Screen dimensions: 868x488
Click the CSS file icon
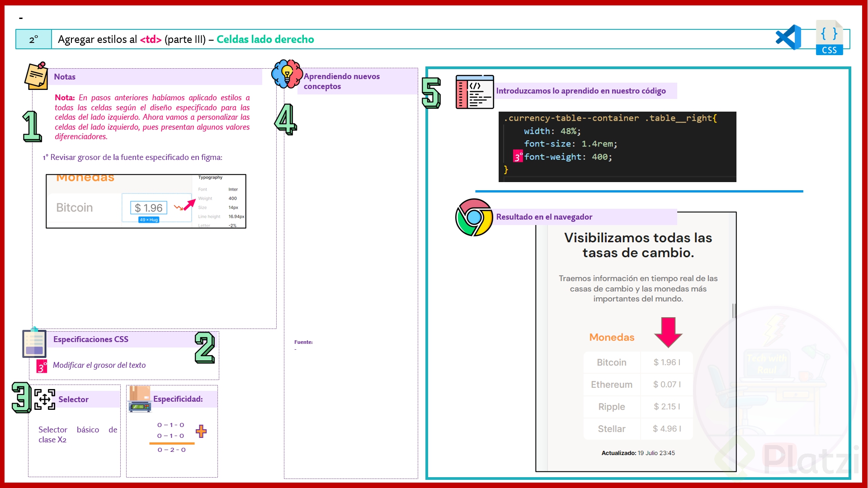[829, 38]
